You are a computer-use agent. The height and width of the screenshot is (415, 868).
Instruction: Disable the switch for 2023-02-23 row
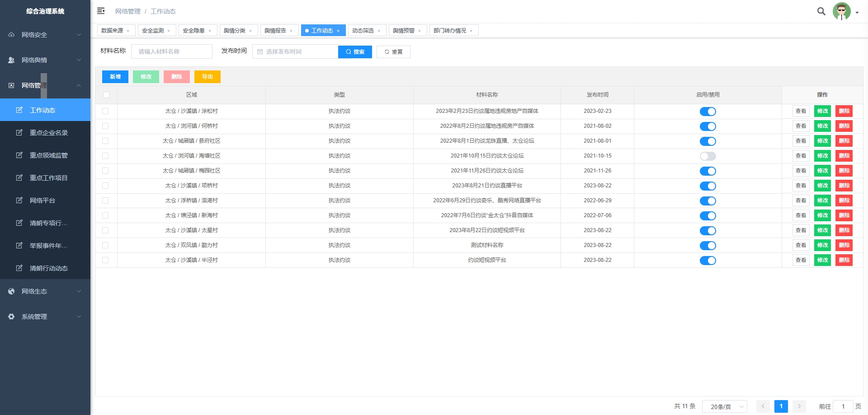pyautogui.click(x=708, y=112)
